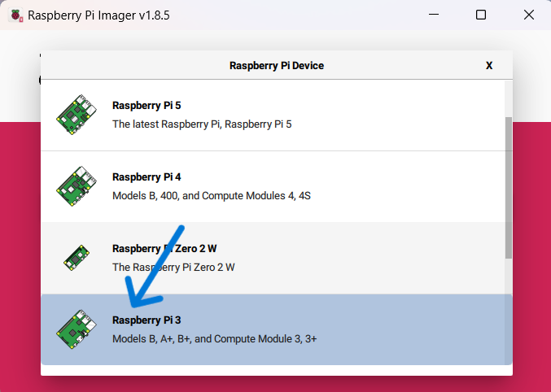Image resolution: width=551 pixels, height=392 pixels.
Task: Click 'Raspberry Pi Device' dialog heading
Action: pos(277,66)
